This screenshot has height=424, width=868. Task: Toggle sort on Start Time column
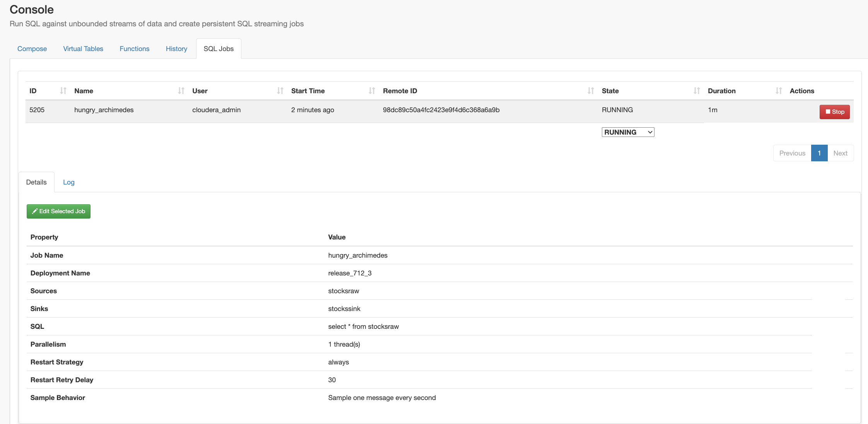click(372, 91)
